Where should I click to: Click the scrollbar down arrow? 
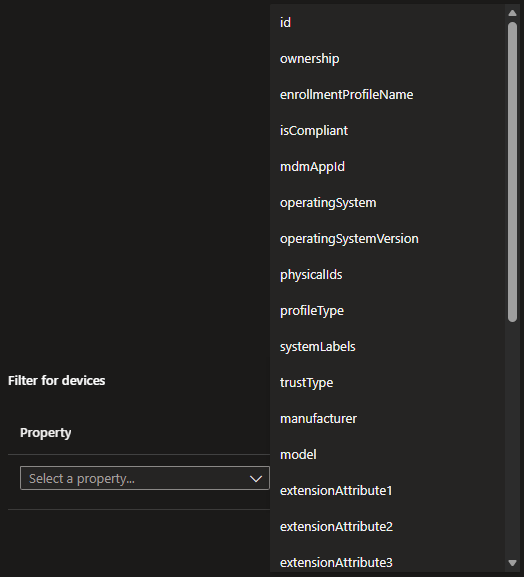coord(512,563)
